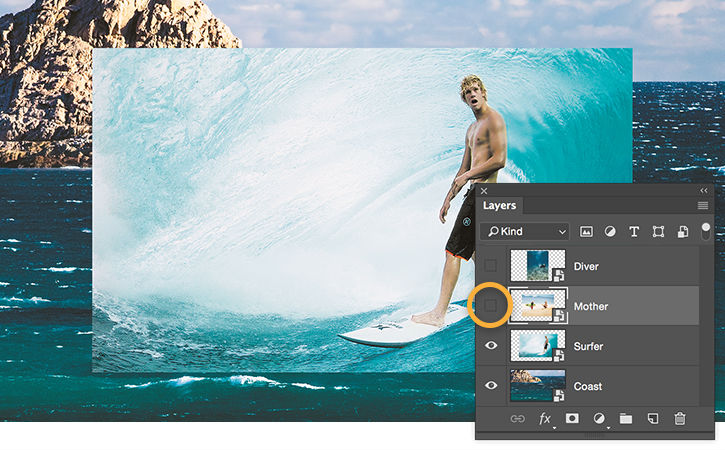Filter for adjustment layers icon
The image size is (725, 450).
tap(610, 232)
